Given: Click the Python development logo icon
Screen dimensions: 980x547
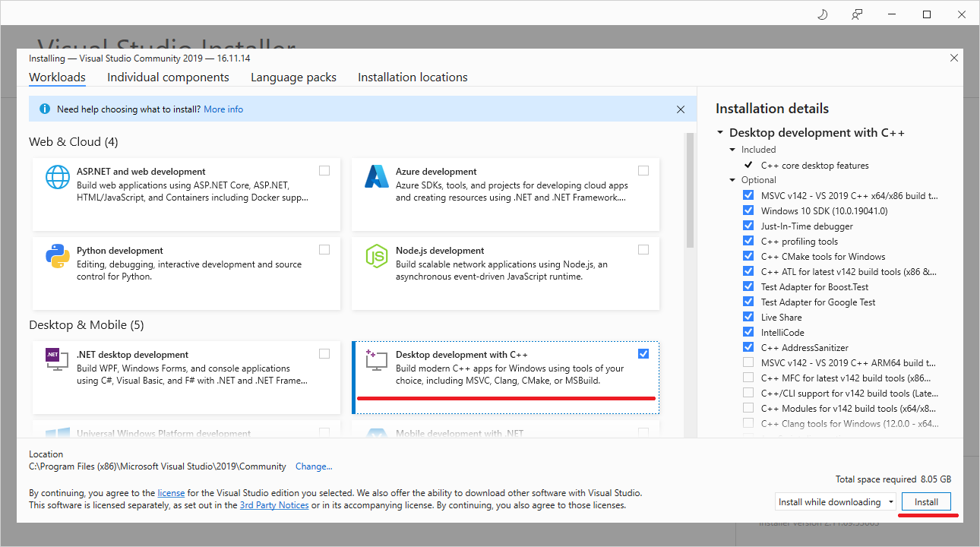Looking at the screenshot, I should click(58, 257).
